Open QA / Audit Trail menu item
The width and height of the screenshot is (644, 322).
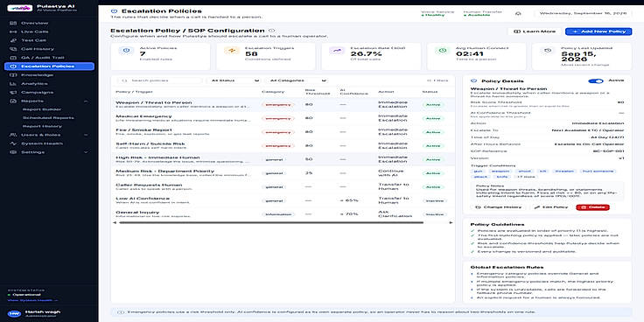(49, 58)
